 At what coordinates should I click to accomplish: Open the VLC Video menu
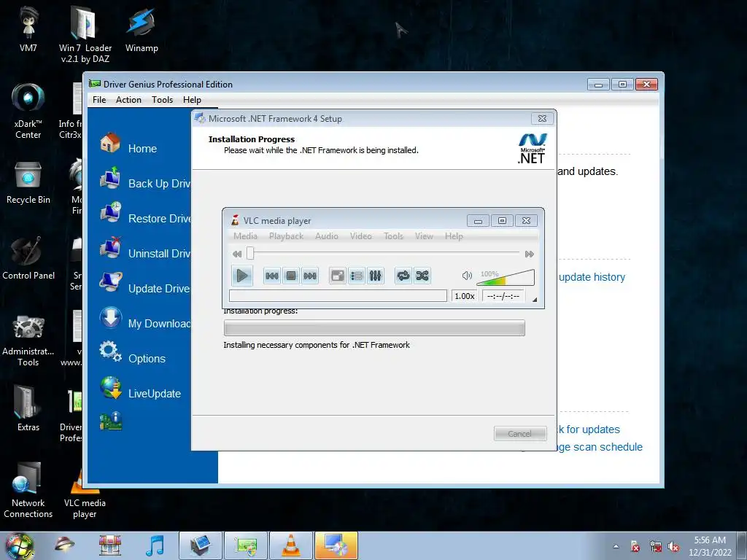[360, 236]
